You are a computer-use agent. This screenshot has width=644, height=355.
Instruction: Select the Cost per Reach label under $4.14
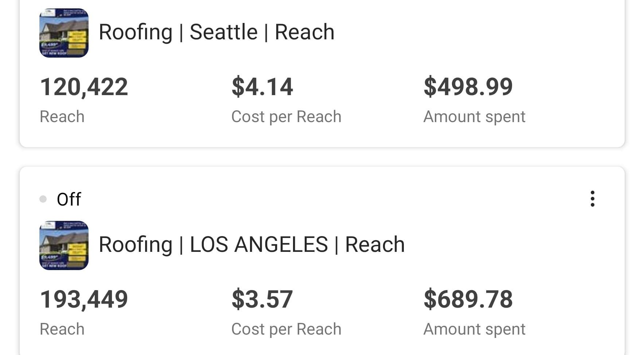tap(286, 117)
